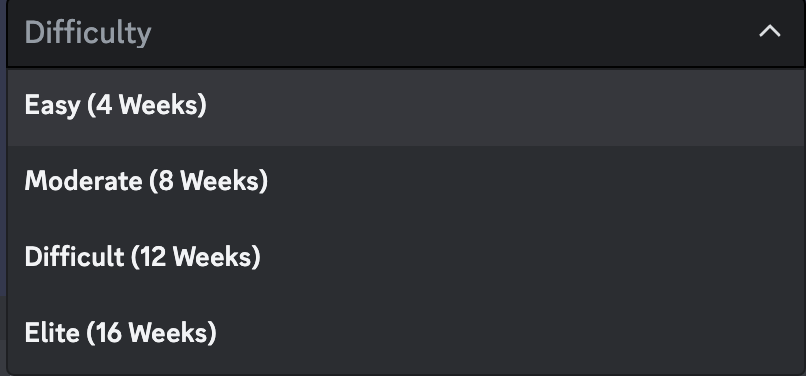
Task: Pick the Difficult (12 Weeks) option
Action: (x=406, y=257)
